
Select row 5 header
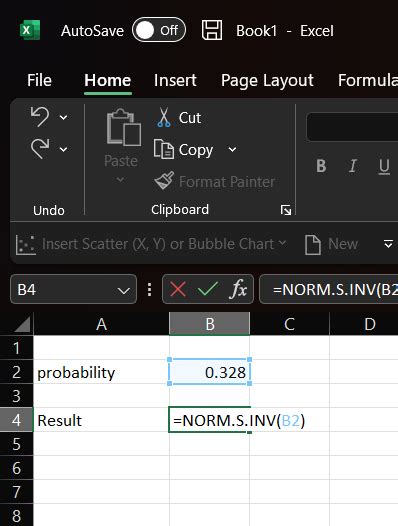tap(16, 444)
